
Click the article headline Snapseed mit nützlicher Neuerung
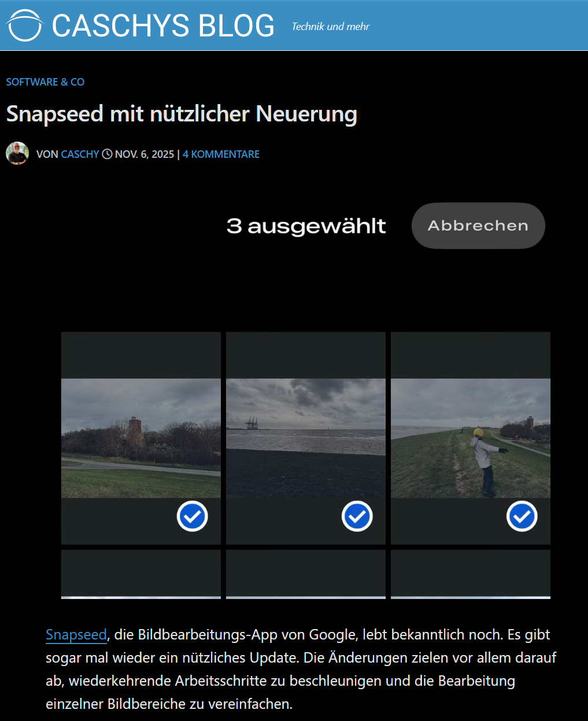coord(182,114)
